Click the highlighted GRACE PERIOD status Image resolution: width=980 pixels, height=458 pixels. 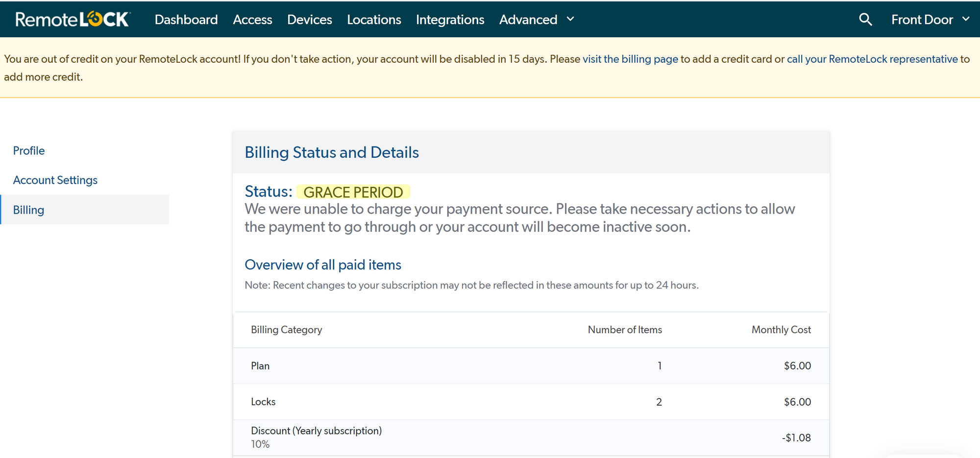click(x=353, y=192)
